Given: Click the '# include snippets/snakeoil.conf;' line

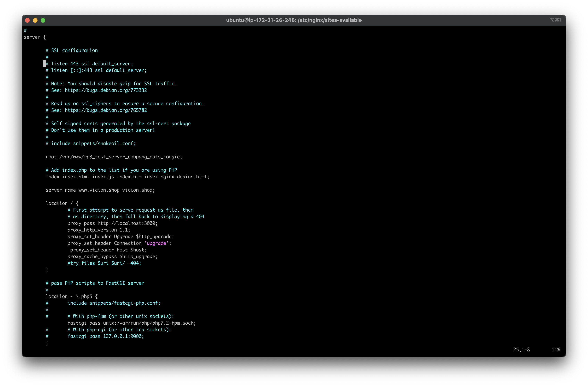Looking at the screenshot, I should click(x=91, y=143).
